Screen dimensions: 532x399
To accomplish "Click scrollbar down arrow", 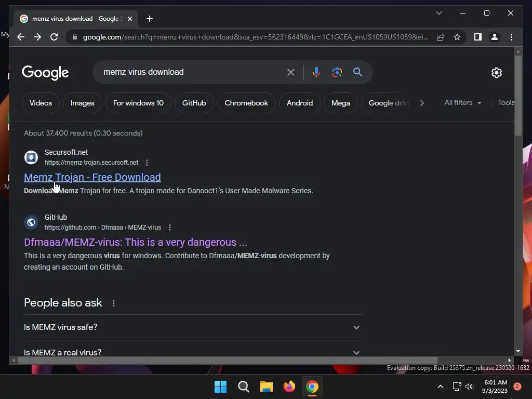I will (518, 351).
